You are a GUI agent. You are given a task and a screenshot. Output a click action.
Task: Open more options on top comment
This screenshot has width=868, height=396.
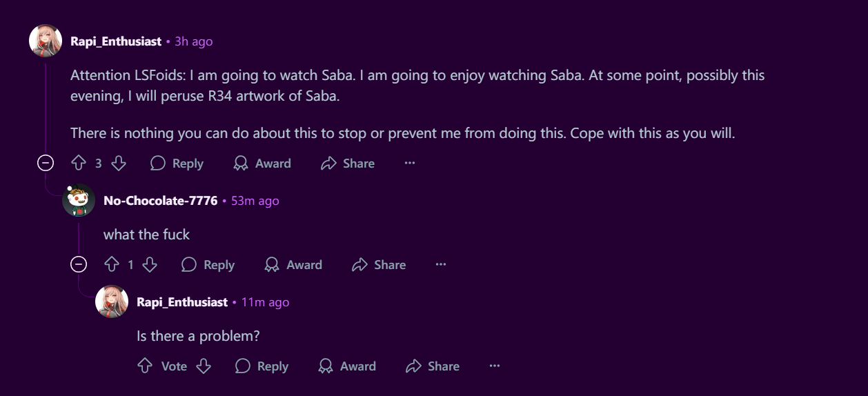tap(410, 164)
